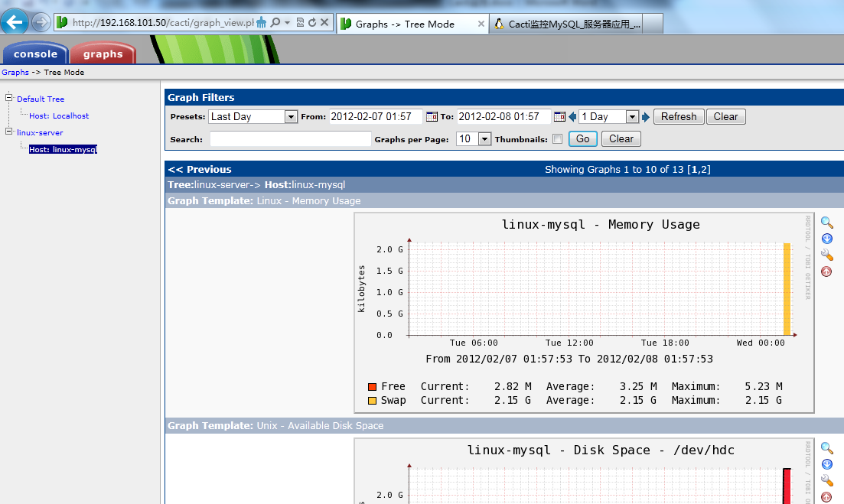Click Graph Template: Unix - Available Disk Space heading
The height and width of the screenshot is (504, 844).
coord(275,425)
